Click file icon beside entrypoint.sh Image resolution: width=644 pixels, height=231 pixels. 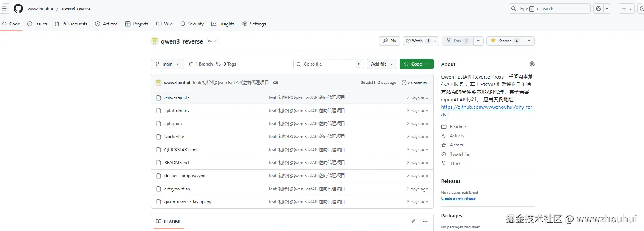coord(159,189)
